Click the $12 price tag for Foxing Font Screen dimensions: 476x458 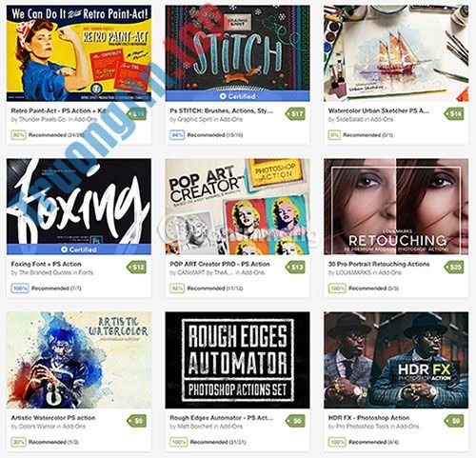click(137, 268)
